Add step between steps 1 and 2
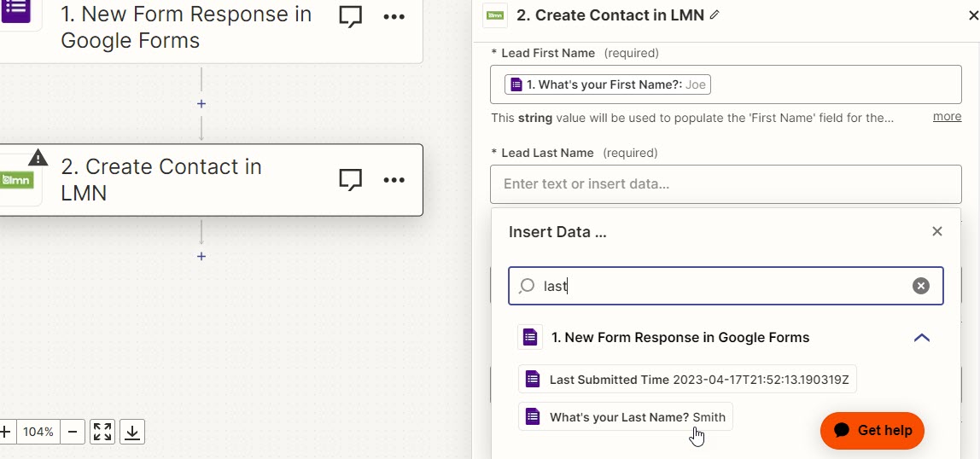 coord(201,104)
